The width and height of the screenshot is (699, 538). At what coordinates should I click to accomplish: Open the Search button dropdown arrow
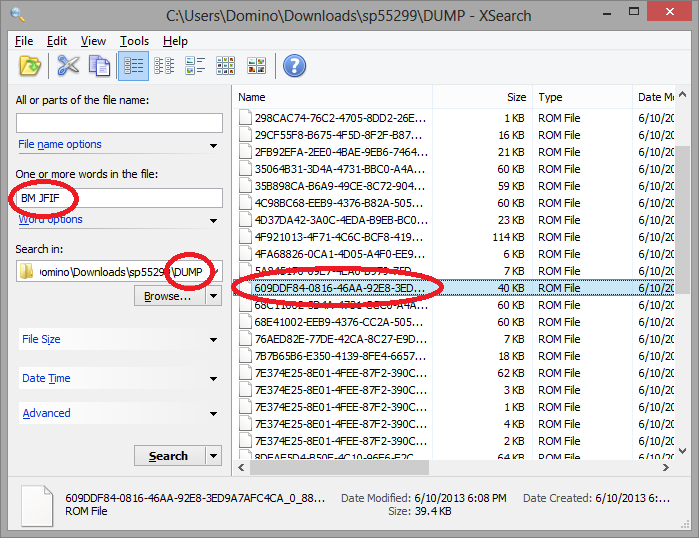click(x=214, y=456)
